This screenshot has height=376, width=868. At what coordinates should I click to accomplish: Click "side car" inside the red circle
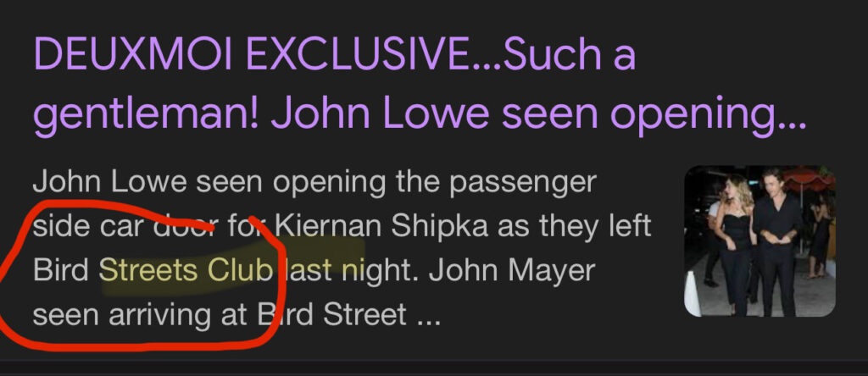pyautogui.click(x=88, y=229)
